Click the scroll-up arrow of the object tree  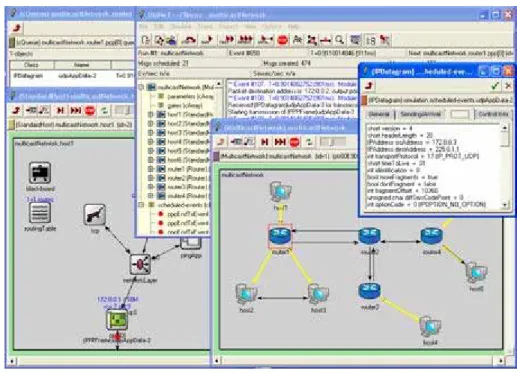click(219, 84)
